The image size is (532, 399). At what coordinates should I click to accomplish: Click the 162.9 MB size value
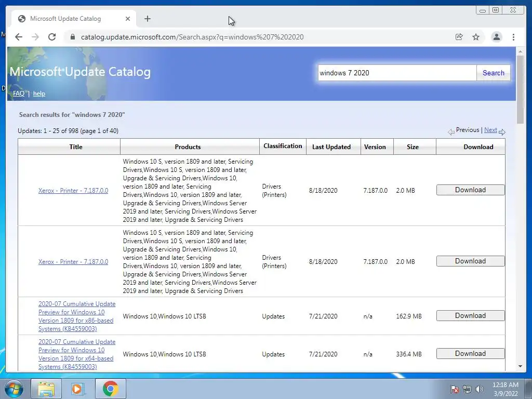(x=409, y=316)
